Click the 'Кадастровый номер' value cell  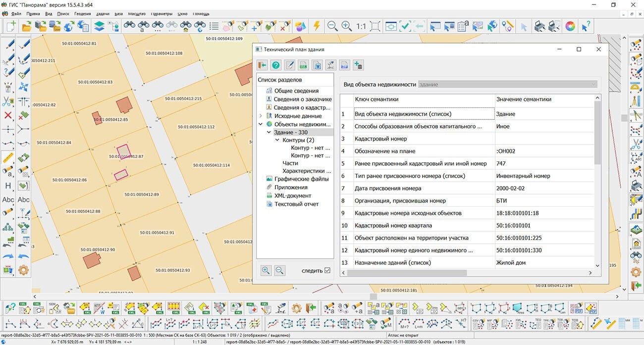point(544,139)
